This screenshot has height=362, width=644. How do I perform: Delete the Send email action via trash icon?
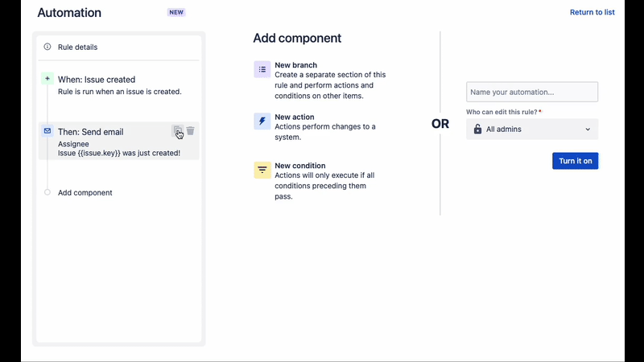click(x=190, y=131)
